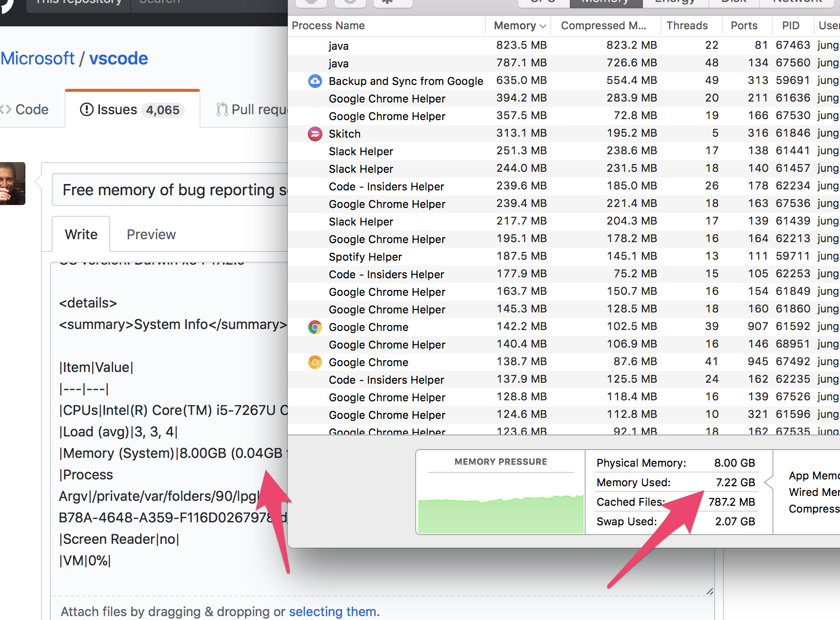Select the java process using 823.5 MB

pos(564,46)
